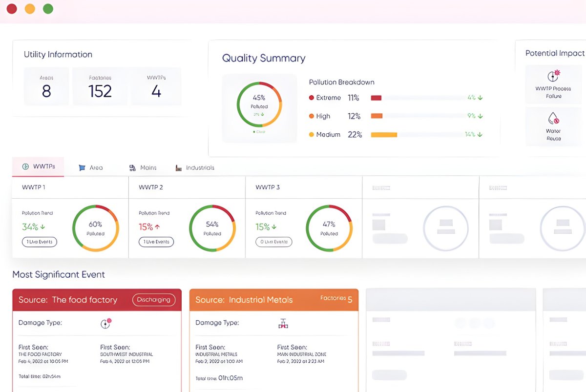
Task: Click the Medium 22% value
Action: (355, 134)
